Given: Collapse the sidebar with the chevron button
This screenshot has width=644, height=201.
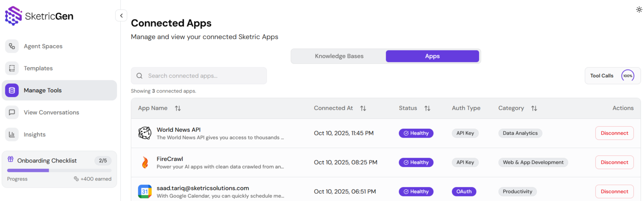Looking at the screenshot, I should coord(121,16).
